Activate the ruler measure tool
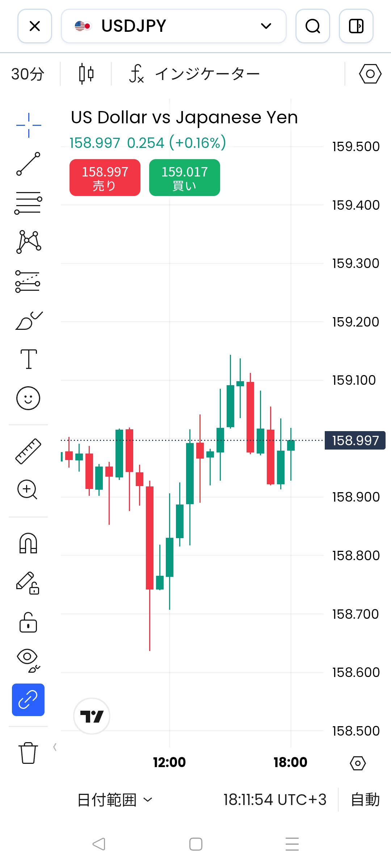This screenshot has height=868, width=391. point(28,451)
